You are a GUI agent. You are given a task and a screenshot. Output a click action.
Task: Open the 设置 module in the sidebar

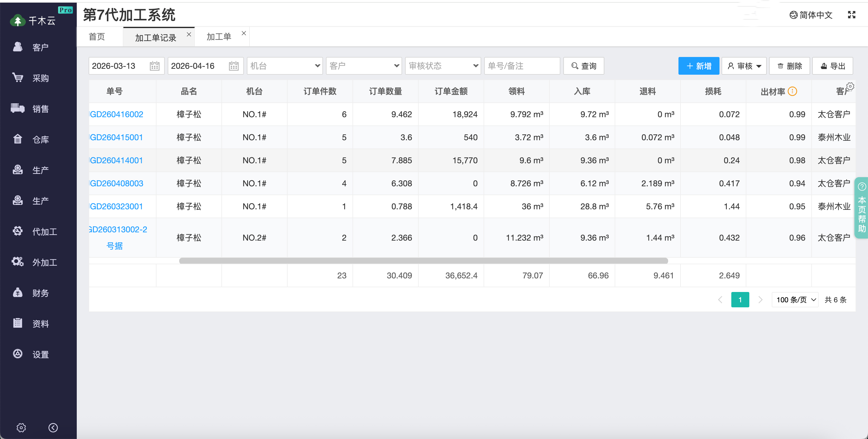[40, 354]
